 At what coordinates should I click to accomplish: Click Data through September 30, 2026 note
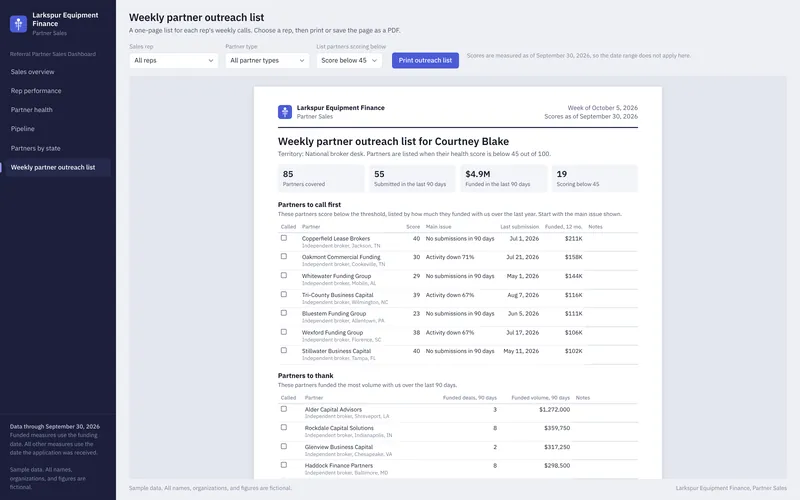click(x=55, y=427)
